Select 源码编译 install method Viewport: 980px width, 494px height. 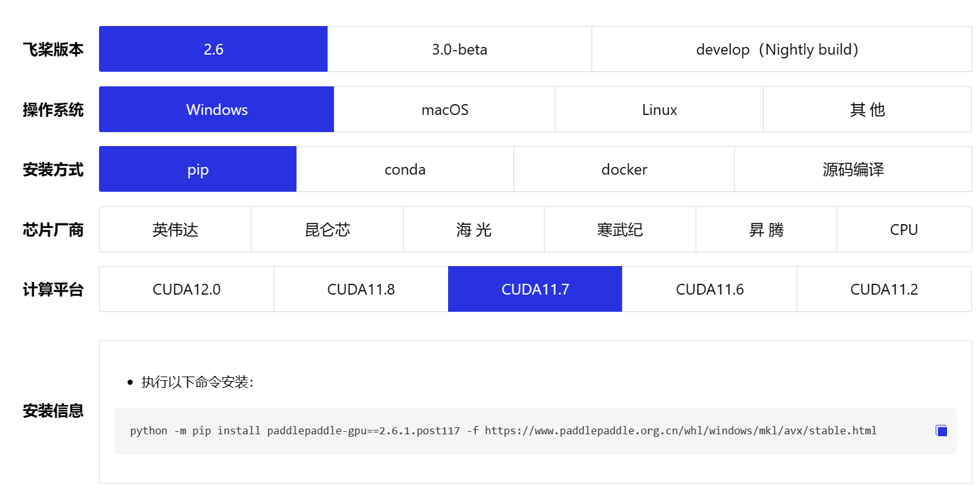[x=854, y=169]
